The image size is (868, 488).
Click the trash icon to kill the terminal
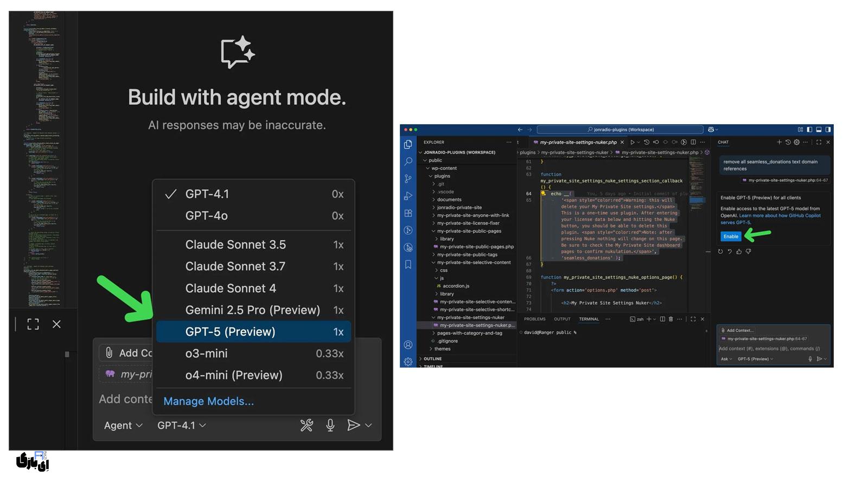pos(671,319)
